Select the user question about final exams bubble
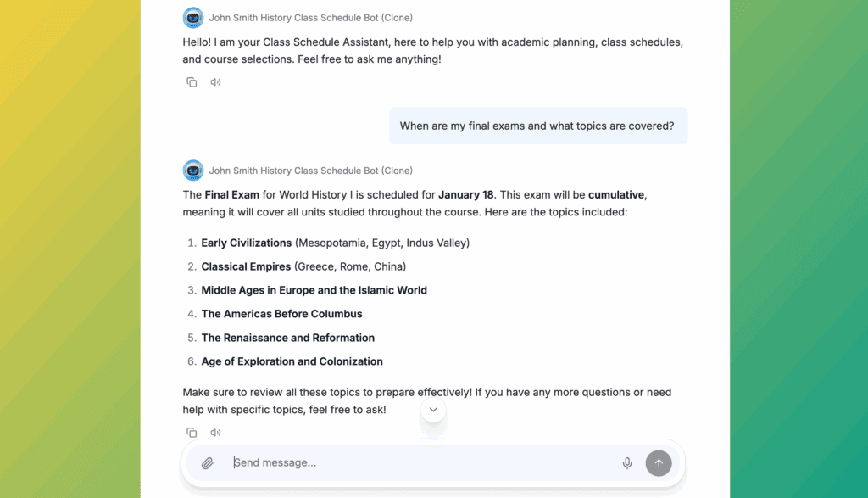Screen dimensions: 868x498 coord(538,126)
